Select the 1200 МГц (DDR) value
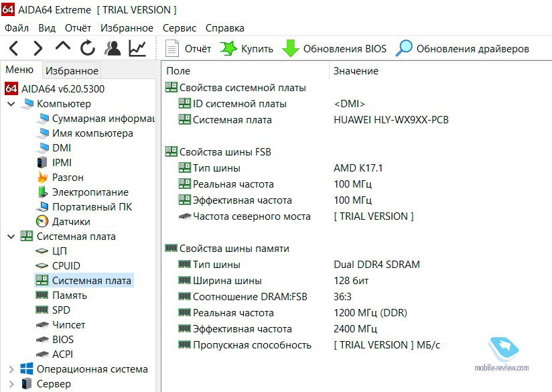This screenshot has width=552, height=392. click(x=370, y=313)
